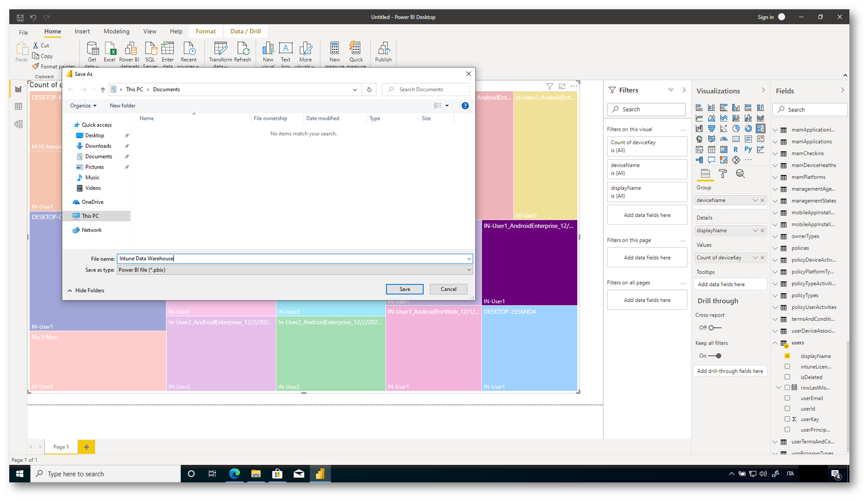Click Transform data in the ribbon
Viewport: 868px width, 501px height.
[x=220, y=54]
